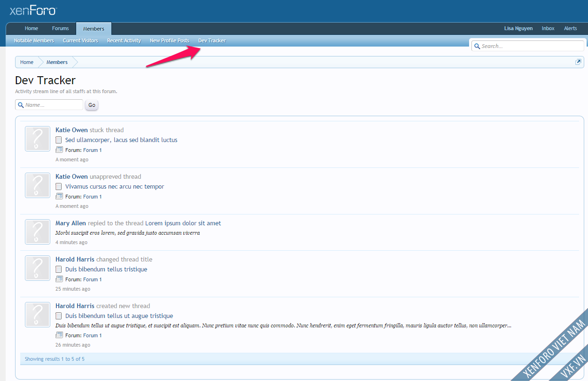This screenshot has height=381, width=588.
Task: Open thread 'Duis bibendum tellus tristique'
Action: coord(106,269)
